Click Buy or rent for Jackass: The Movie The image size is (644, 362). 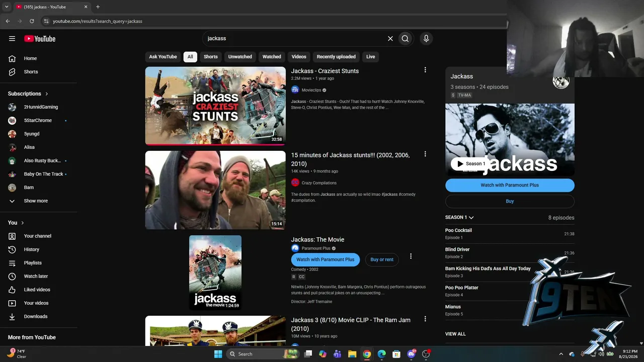382,259
